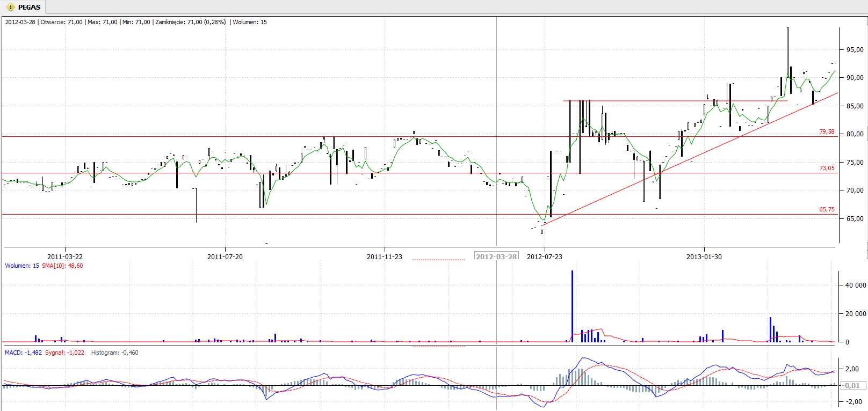The image size is (868, 411).
Task: Click the 2011-03-22 date axis label
Action: tap(65, 257)
